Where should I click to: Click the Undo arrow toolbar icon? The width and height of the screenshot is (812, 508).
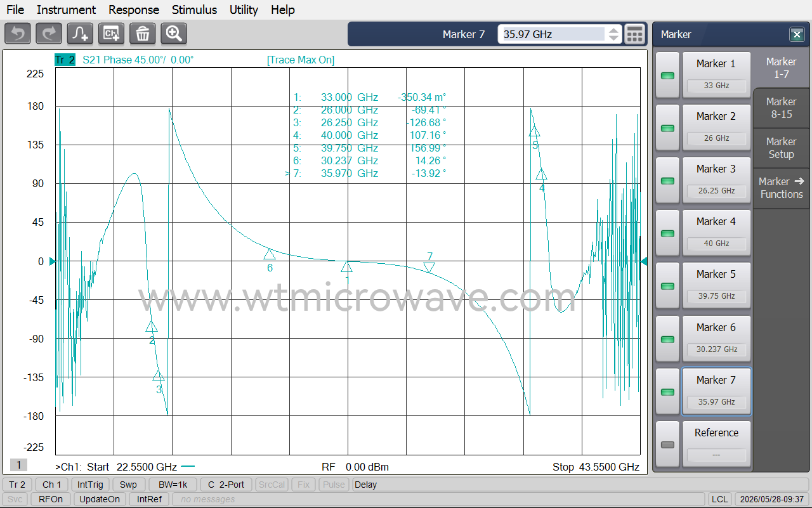18,33
